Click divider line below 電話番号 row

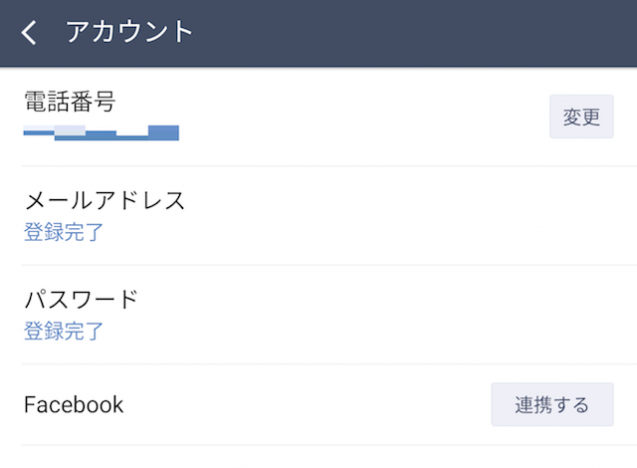(328, 166)
